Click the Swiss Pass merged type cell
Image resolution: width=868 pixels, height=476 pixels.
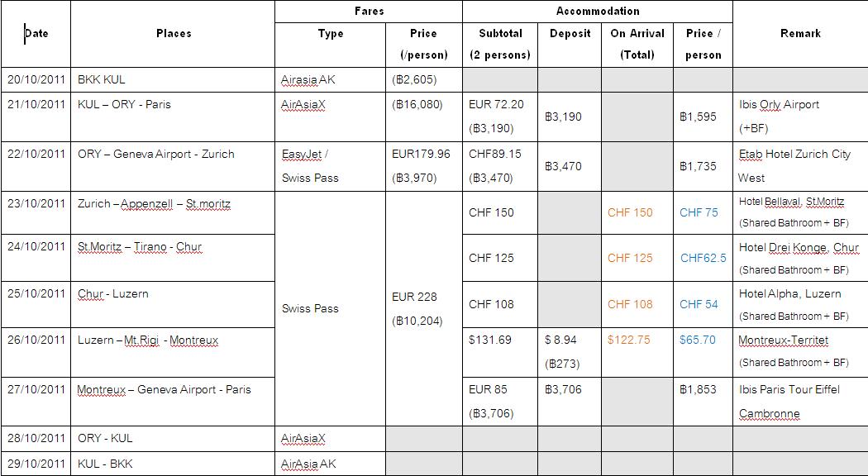pyautogui.click(x=330, y=308)
